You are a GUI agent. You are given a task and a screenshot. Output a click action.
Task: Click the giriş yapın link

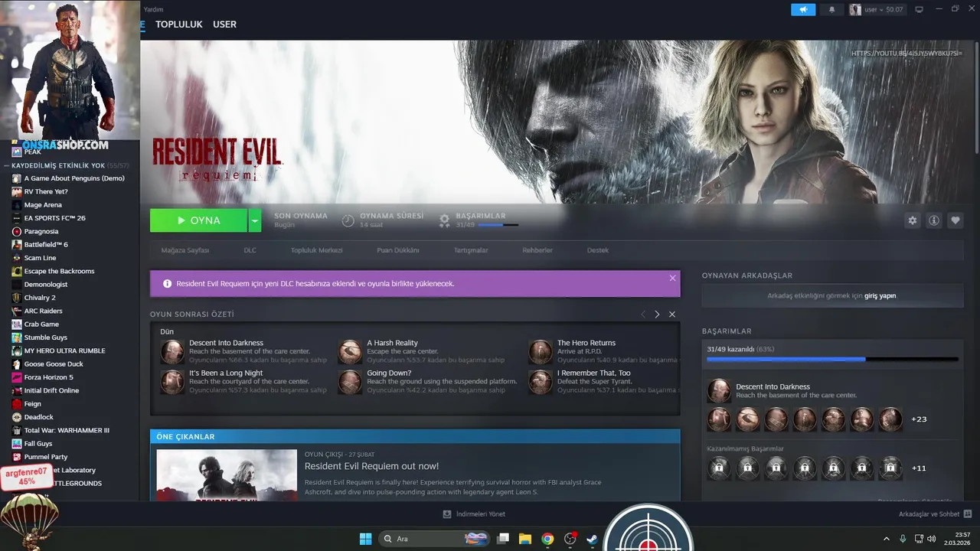pyautogui.click(x=880, y=295)
